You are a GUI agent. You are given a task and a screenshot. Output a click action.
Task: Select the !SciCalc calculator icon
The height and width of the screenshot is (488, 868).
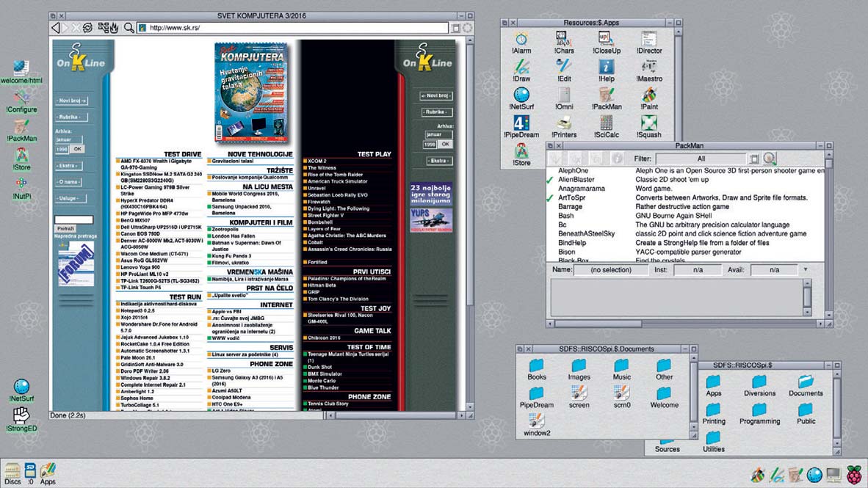pos(606,127)
